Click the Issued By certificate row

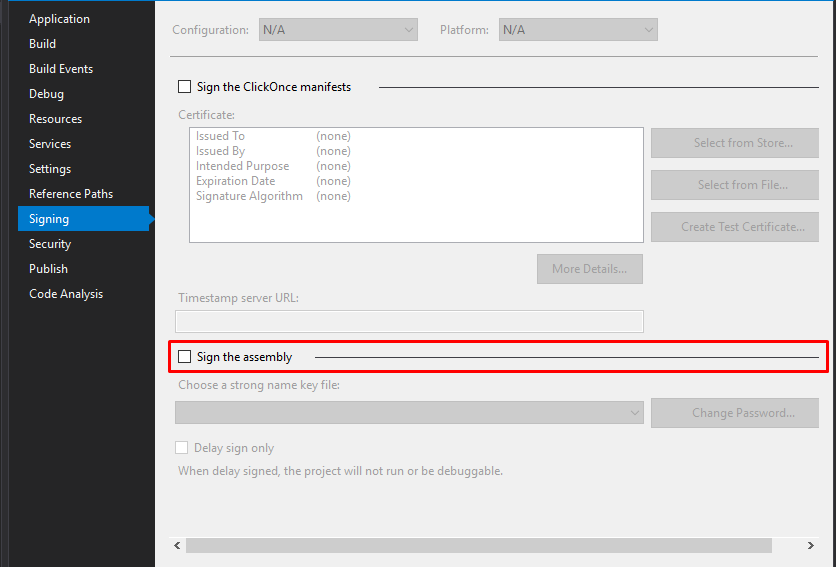(x=273, y=151)
